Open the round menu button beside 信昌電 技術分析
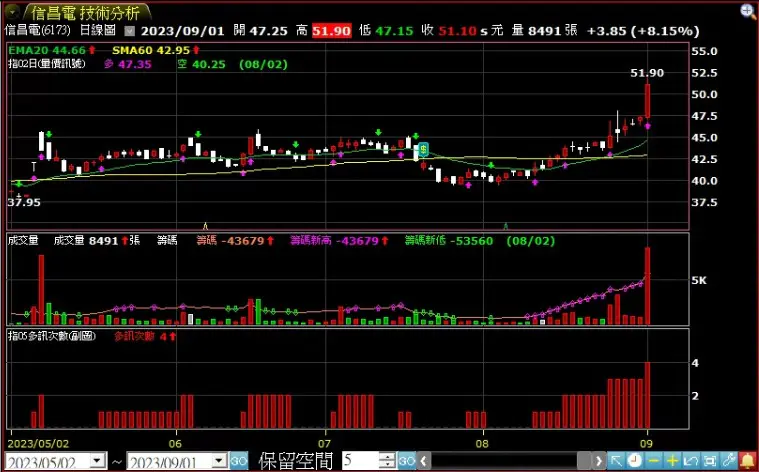This screenshot has height=472, width=759. 12,11
